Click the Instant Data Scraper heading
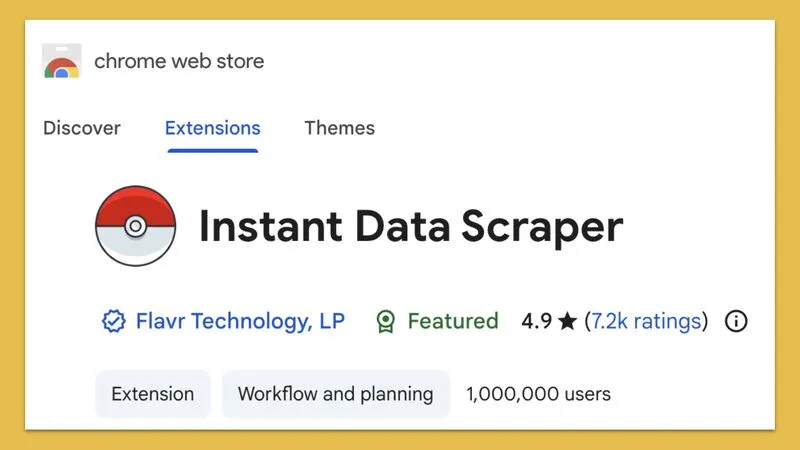The width and height of the screenshot is (800, 450). tap(411, 227)
